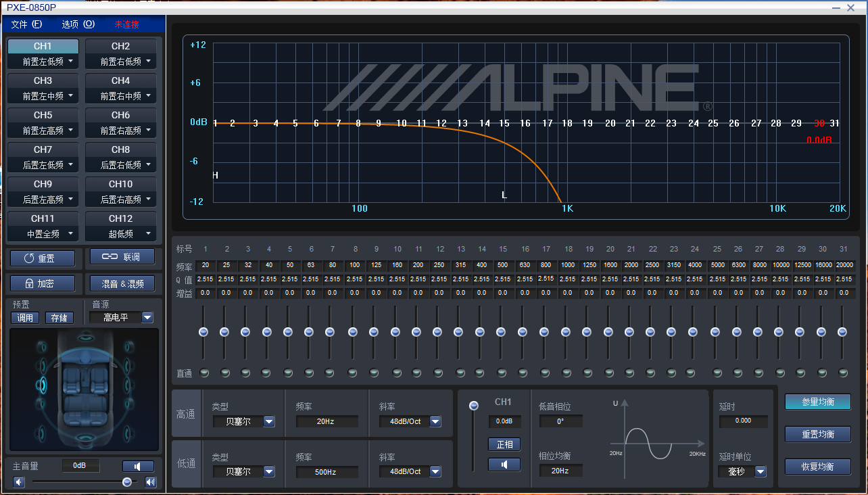This screenshot has height=495, width=868.
Task: Mute the master volume speaker button
Action: 138,466
